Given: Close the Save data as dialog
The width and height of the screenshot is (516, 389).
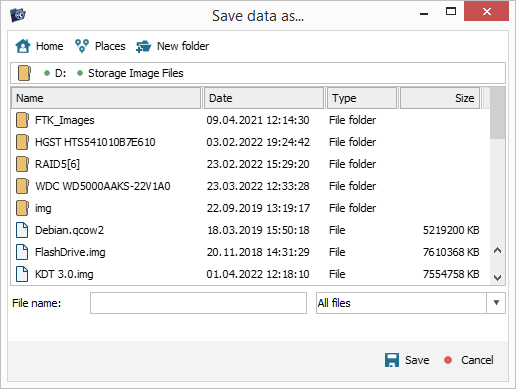Looking at the screenshot, I should click(486, 11).
